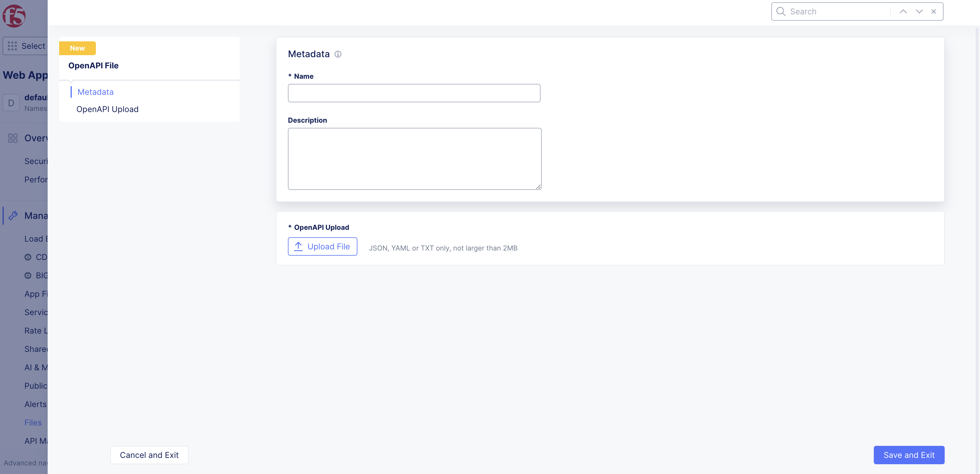The image size is (980, 474).
Task: Clear the search with the X toggle
Action: click(934, 11)
